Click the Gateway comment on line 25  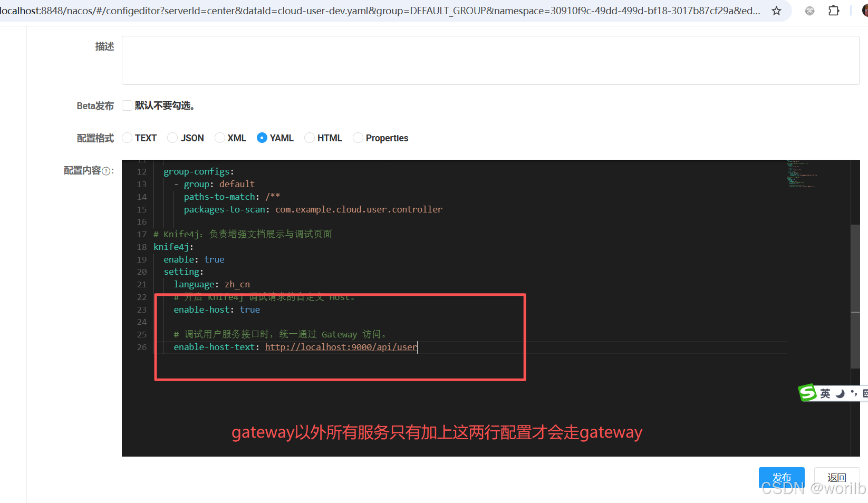(x=282, y=334)
